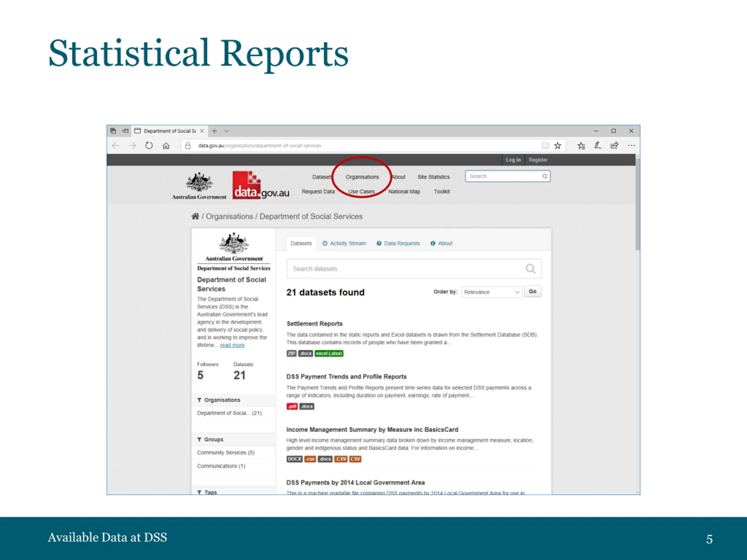Open the Order by Relevance dropdown

click(491, 292)
